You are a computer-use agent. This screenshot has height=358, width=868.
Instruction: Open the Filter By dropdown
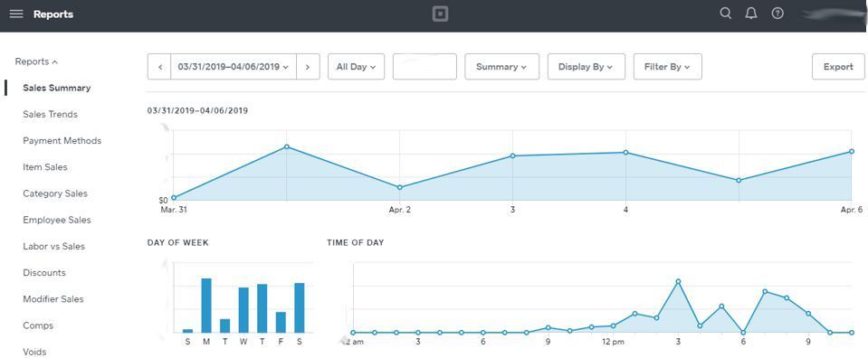pyautogui.click(x=668, y=67)
